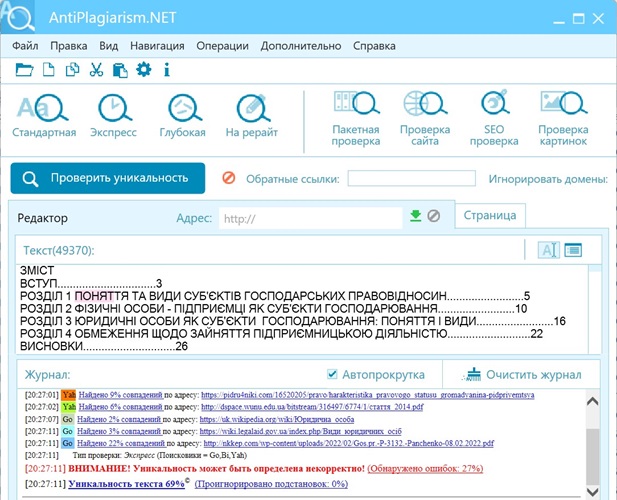Screen dimensions: 617x500
Task: Open the Правка menu
Action: click(68, 46)
